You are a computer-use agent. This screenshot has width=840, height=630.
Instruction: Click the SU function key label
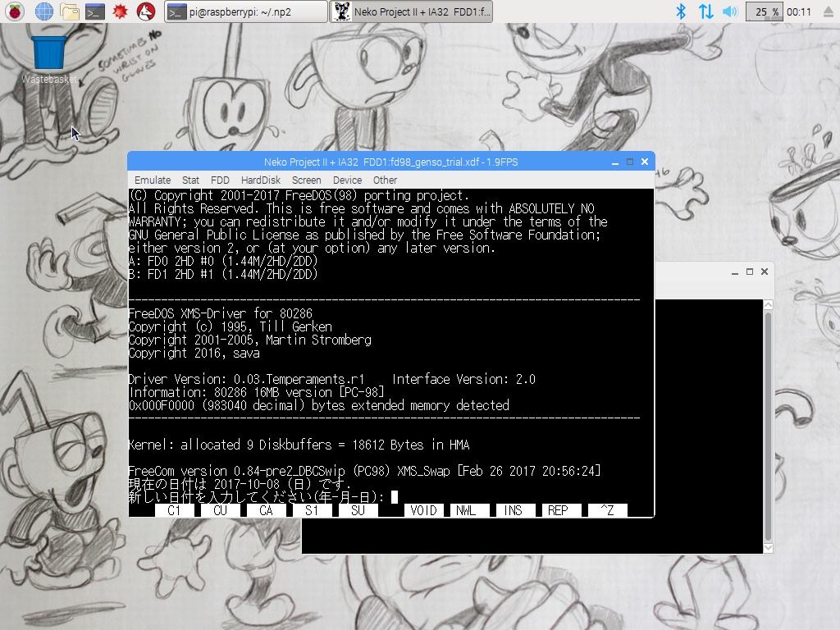tap(358, 510)
